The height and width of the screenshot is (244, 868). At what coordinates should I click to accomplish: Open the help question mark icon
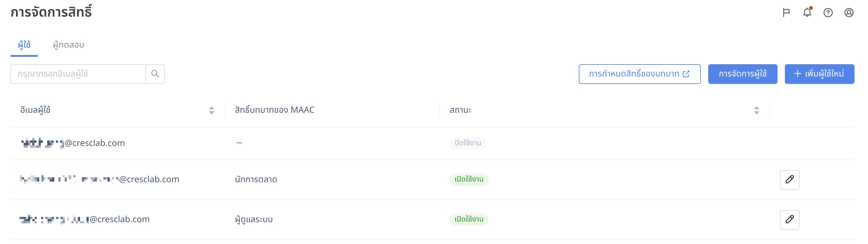(x=828, y=13)
